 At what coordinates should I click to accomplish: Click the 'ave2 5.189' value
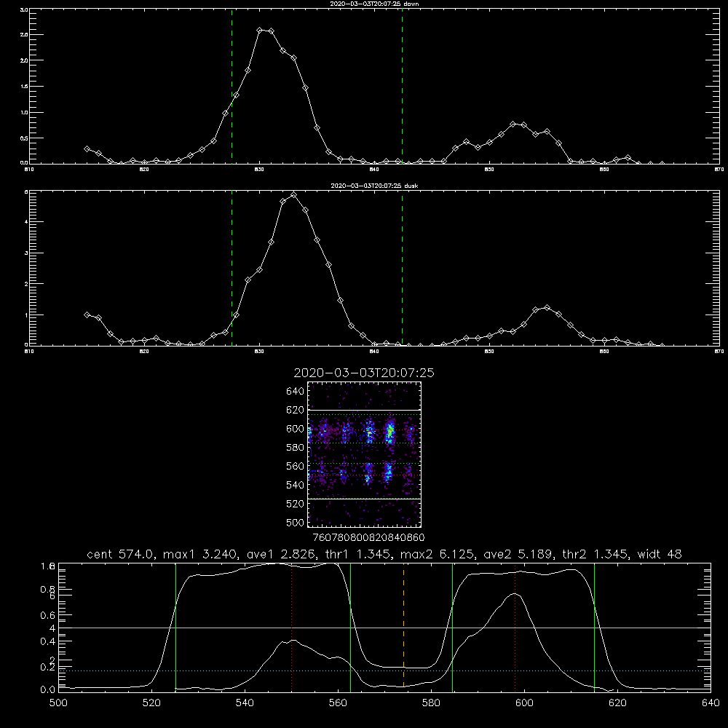point(518,554)
